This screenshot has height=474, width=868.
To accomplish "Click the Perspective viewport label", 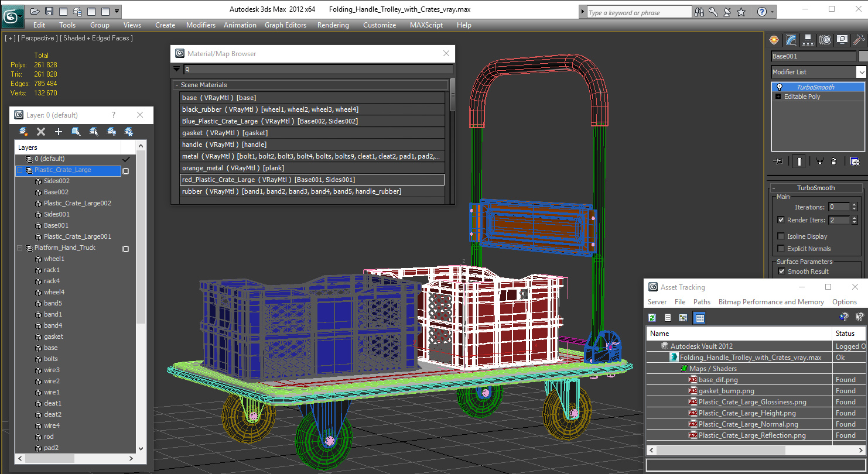I will tap(39, 38).
